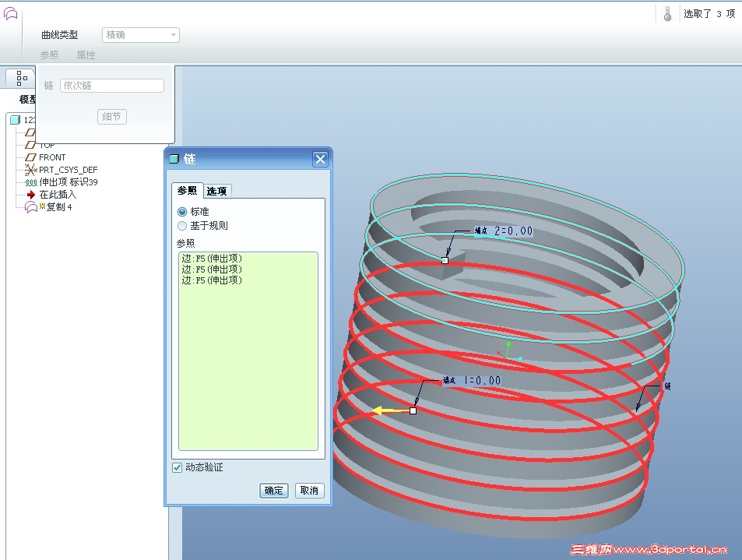Screen dimensions: 742x560
Task: Select the PRT_CSYS_DEF coordinate system icon
Action: 31,170
